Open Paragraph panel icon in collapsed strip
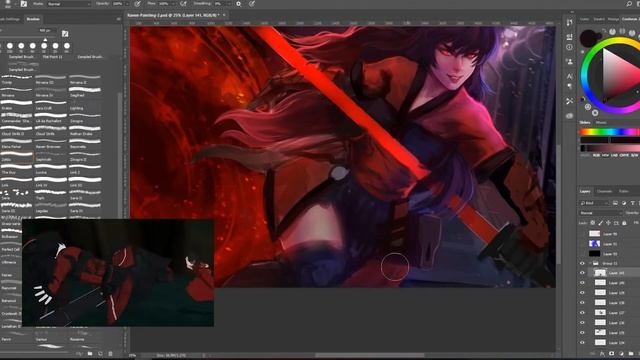Screen dimensions: 640x360 569,86
